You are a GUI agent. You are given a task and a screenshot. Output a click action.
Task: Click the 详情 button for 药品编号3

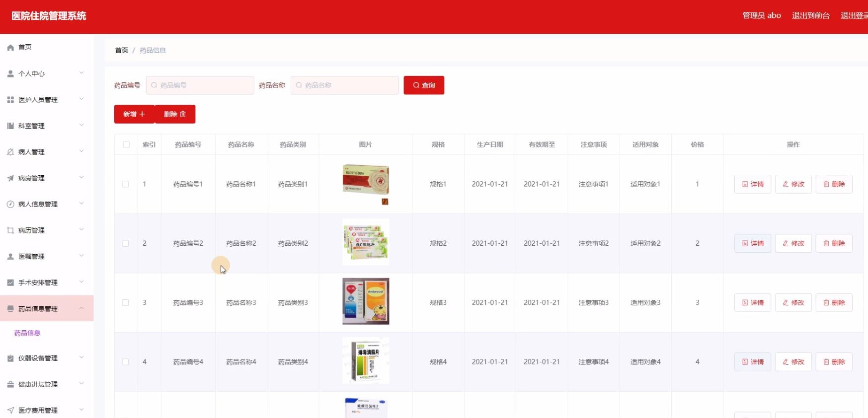(753, 303)
